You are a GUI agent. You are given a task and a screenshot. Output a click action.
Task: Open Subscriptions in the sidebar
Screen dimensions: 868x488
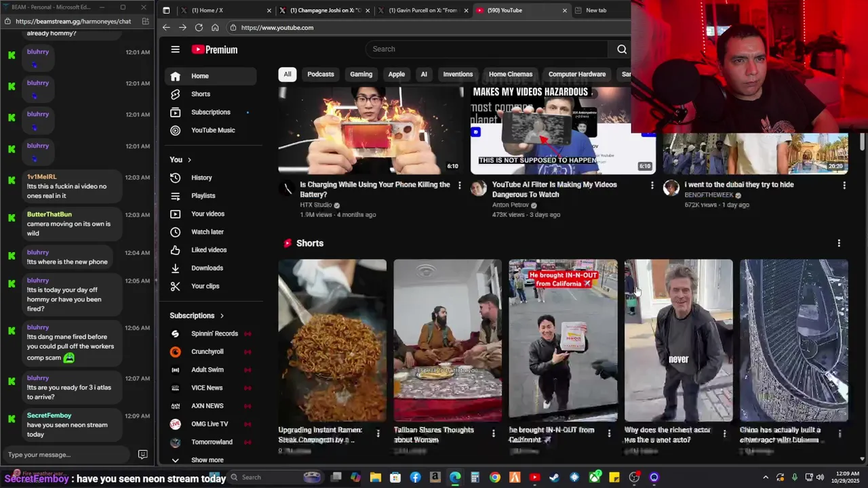point(210,112)
